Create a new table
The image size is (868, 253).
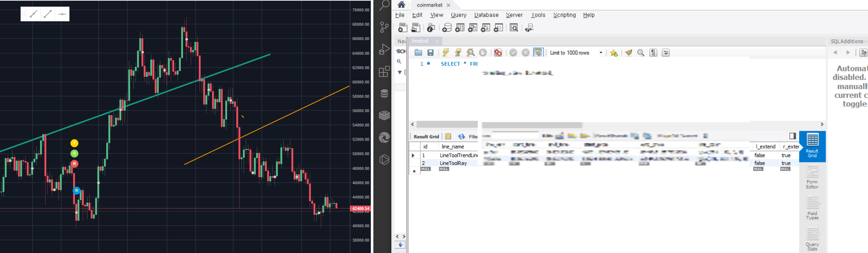[x=460, y=28]
